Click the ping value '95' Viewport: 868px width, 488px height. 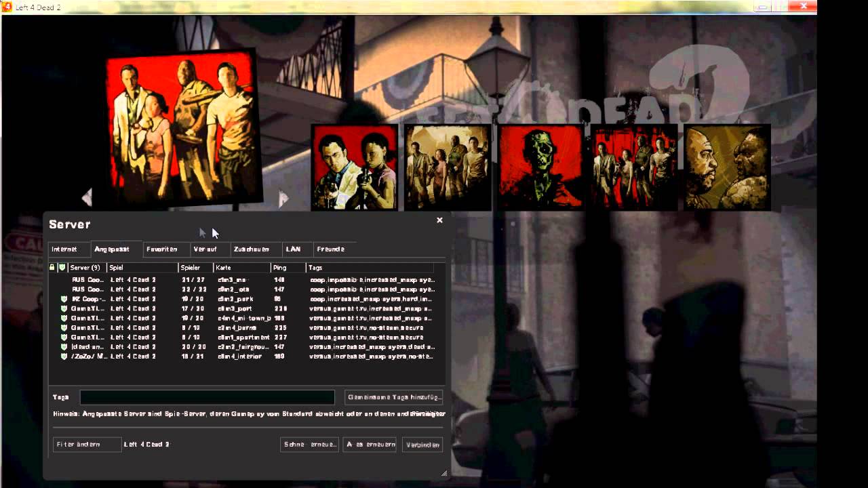[x=277, y=299]
